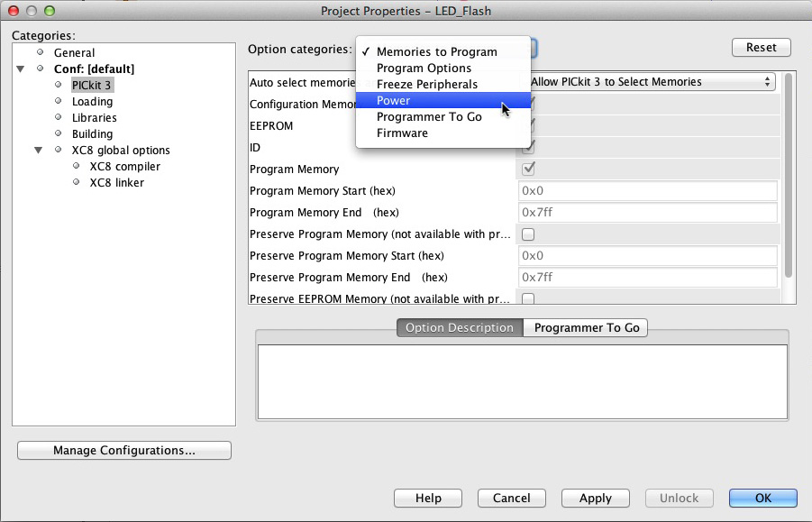Viewport: 812px width, 522px height.
Task: Open the General category in tree
Action: (74, 53)
